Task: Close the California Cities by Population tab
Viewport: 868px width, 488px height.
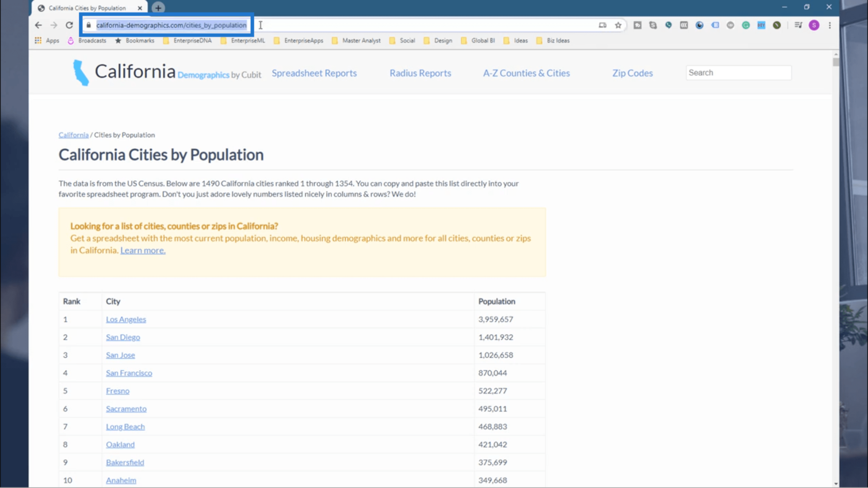Action: 139,8
